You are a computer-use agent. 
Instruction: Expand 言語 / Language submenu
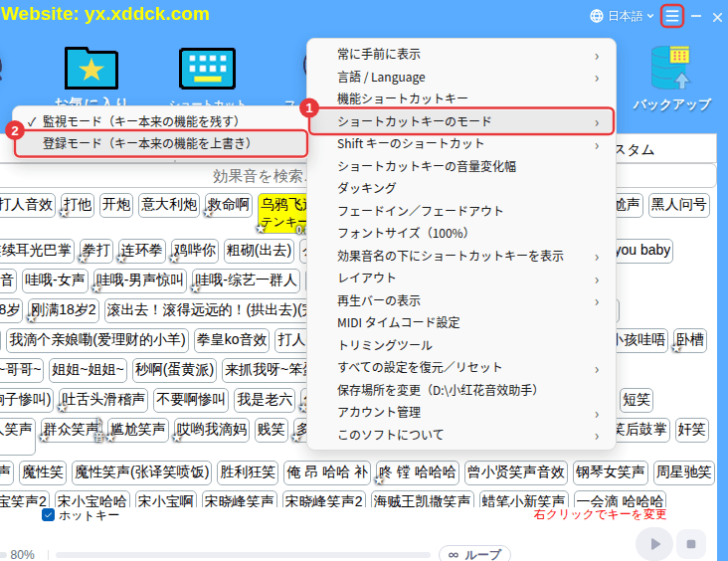[x=461, y=78]
